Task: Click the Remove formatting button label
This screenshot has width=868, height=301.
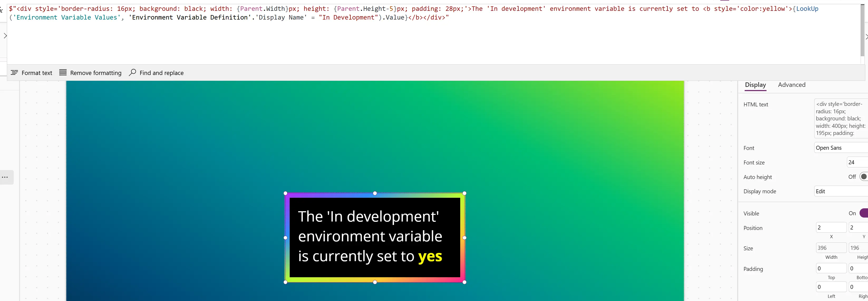Action: point(96,73)
